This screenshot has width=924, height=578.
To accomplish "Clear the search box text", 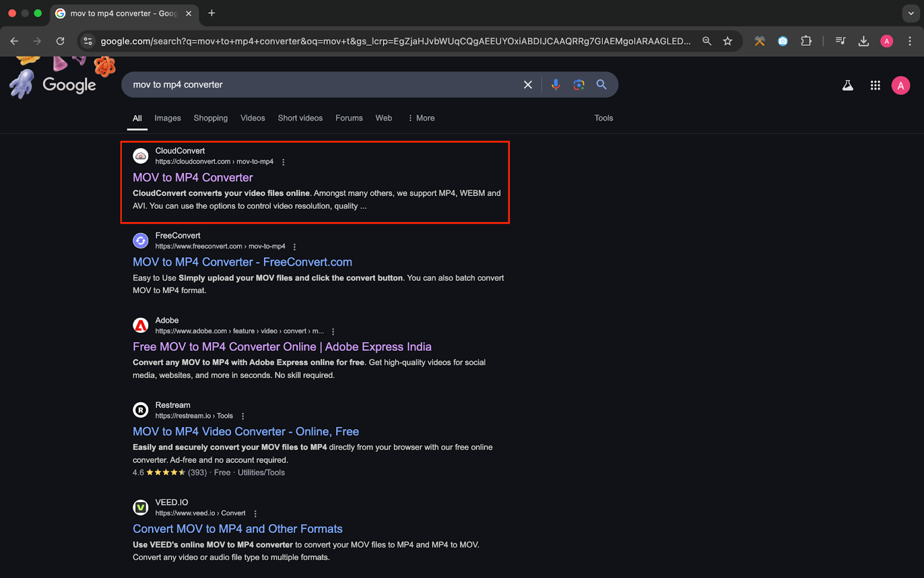I will (527, 85).
